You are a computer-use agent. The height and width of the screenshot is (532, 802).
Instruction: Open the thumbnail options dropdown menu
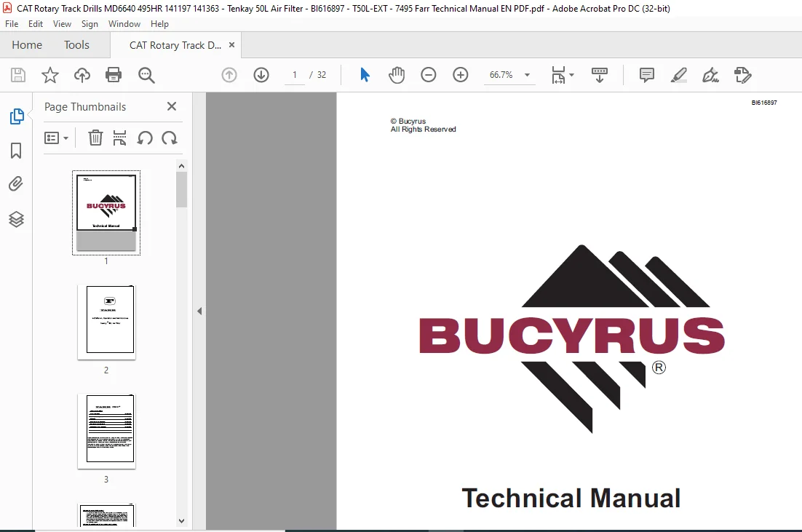pos(56,138)
